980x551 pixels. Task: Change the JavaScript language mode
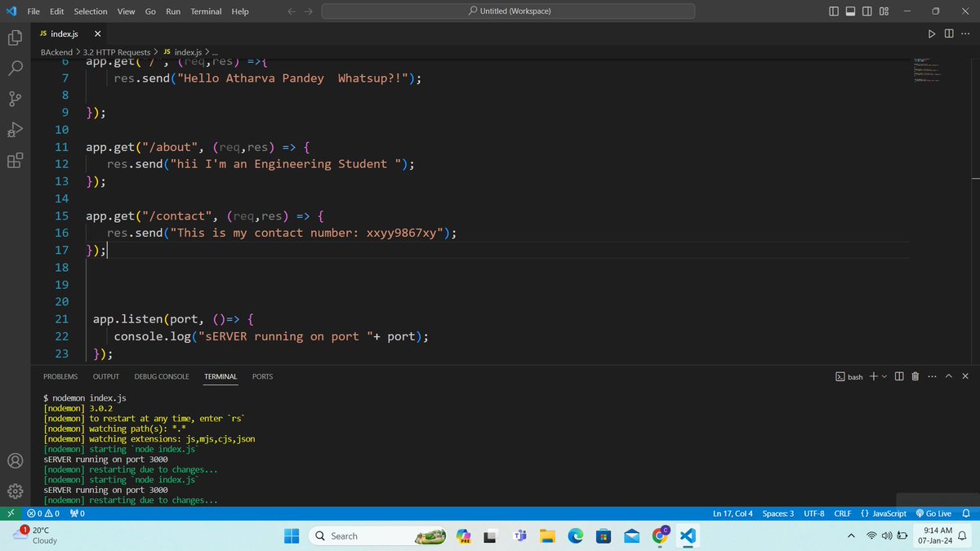(884, 513)
